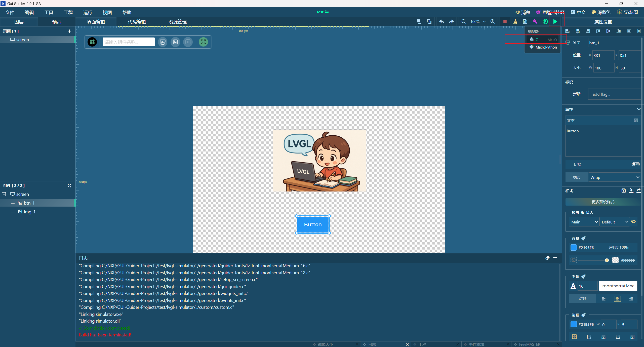Click the redo arrow in toolbar

coord(452,22)
